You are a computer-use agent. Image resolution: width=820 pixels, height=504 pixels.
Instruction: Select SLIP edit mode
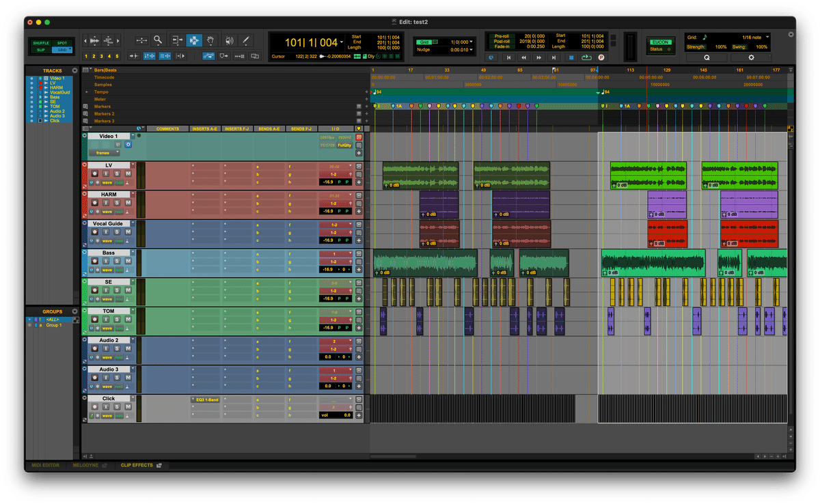click(41, 50)
